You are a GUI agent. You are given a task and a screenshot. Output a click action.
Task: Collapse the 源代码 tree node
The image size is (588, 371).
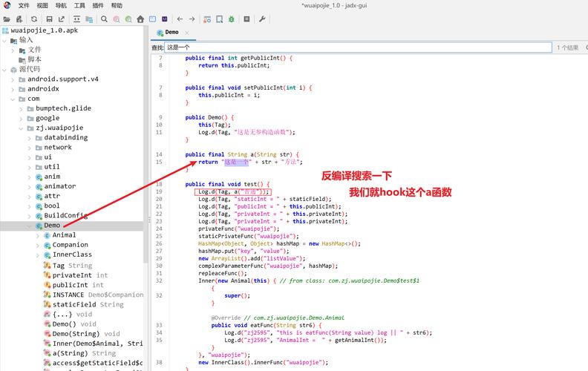pos(4,69)
